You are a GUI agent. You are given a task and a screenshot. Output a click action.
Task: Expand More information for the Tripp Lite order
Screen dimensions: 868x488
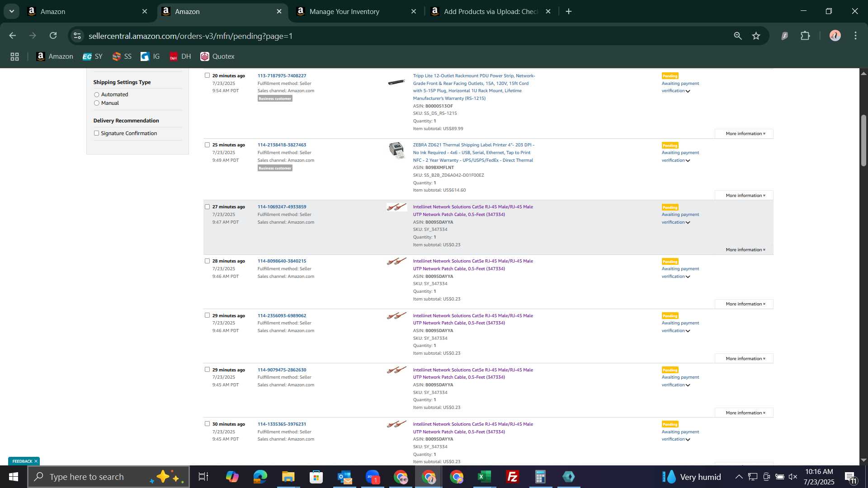744,134
